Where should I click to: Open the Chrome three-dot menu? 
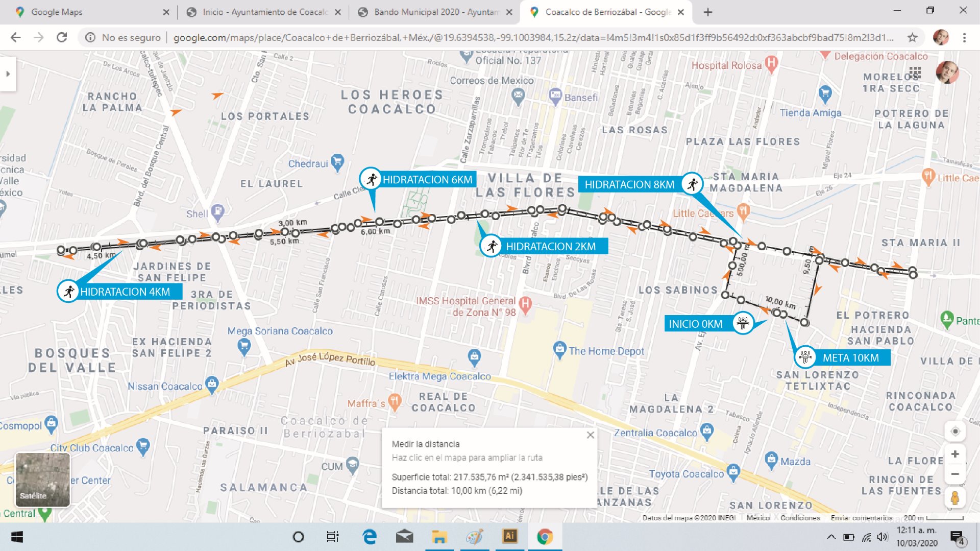pos(964,37)
